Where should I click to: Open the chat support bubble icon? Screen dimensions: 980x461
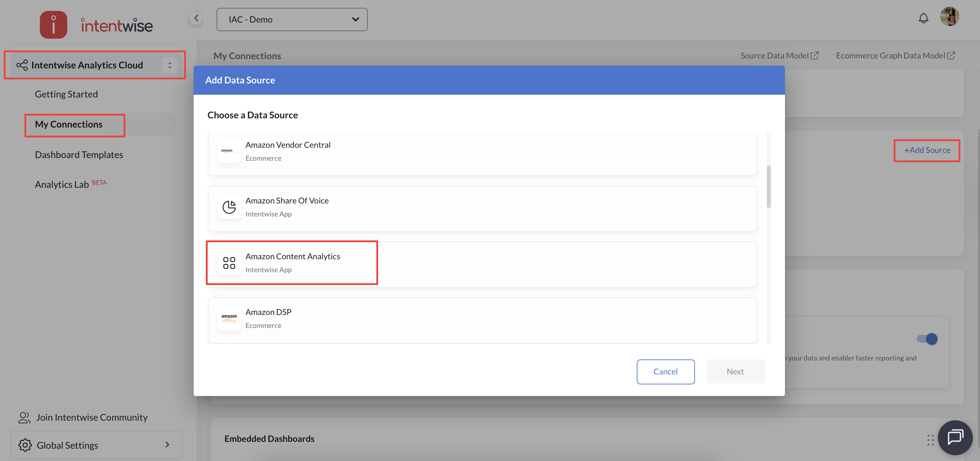pos(955,437)
